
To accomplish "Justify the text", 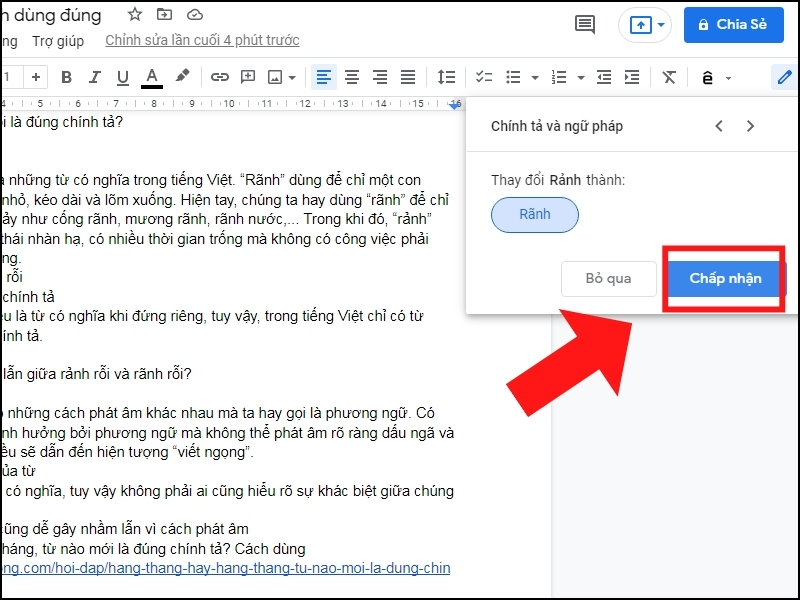I will pyautogui.click(x=408, y=78).
